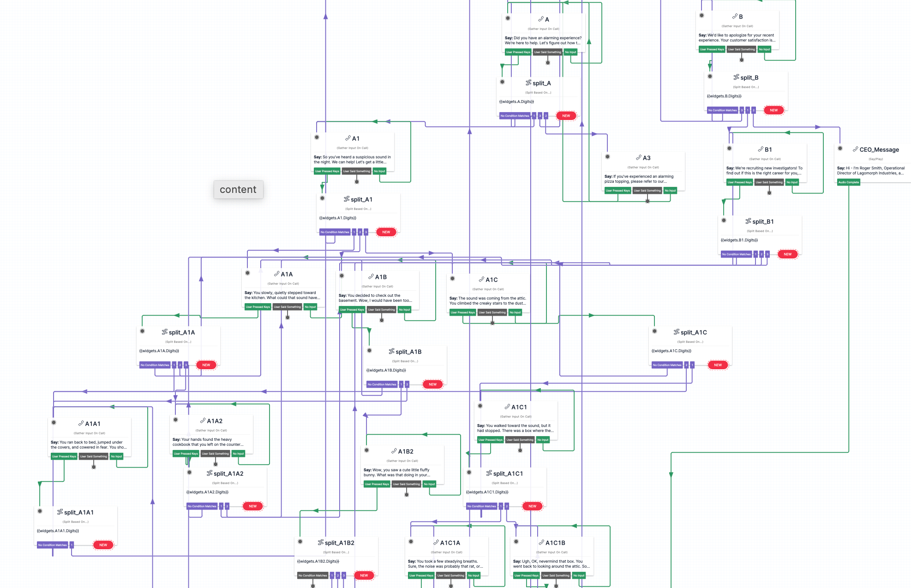This screenshot has width=911, height=588.
Task: Select the split icon on split_A1B
Action: point(392,351)
